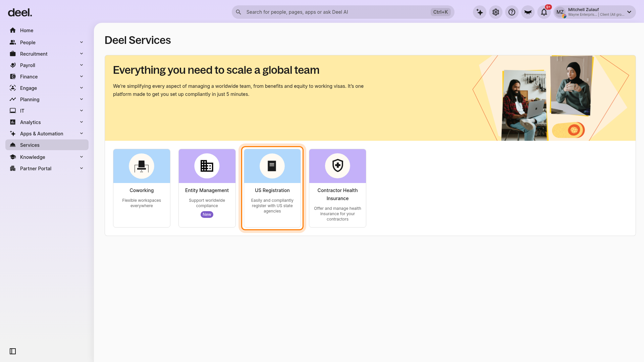
Task: Click the Contractor Health Insurance shield icon
Action: pyautogui.click(x=337, y=166)
